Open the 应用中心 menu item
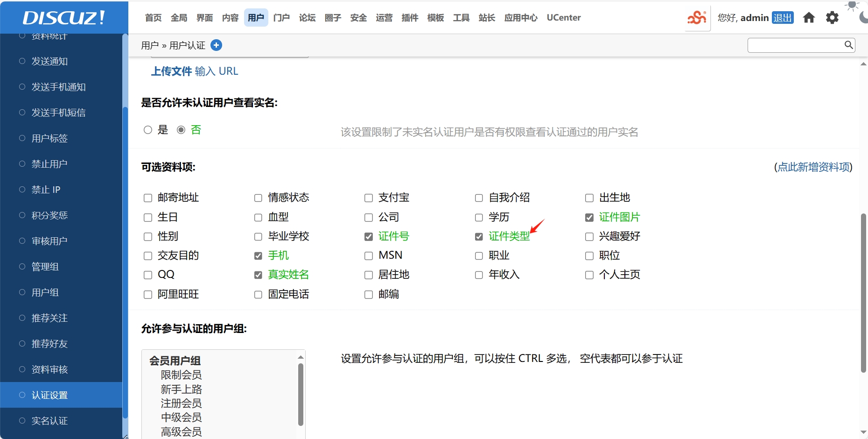This screenshot has width=868, height=439. click(520, 18)
